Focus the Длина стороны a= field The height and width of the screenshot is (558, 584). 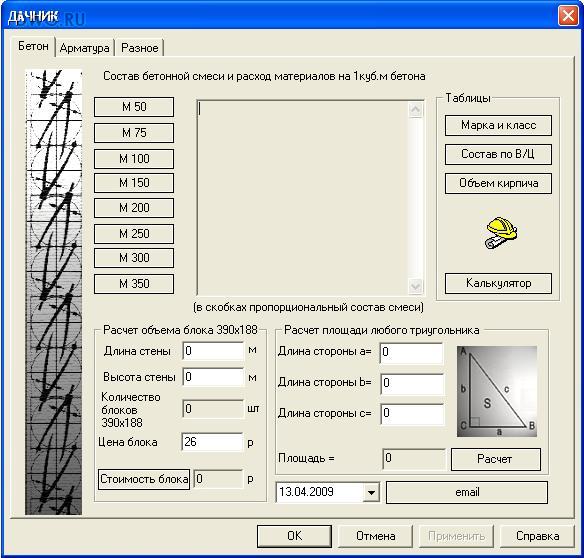(412, 353)
